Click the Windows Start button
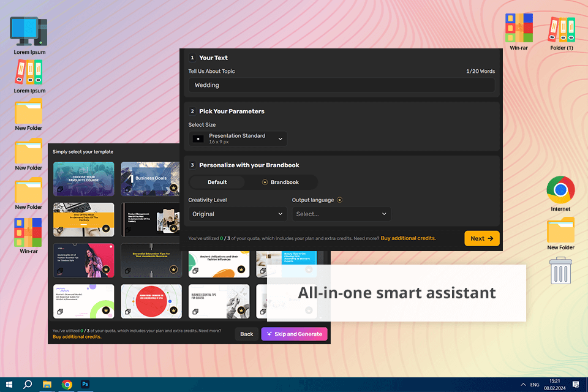Viewport: 588px width, 392px height. 9,385
